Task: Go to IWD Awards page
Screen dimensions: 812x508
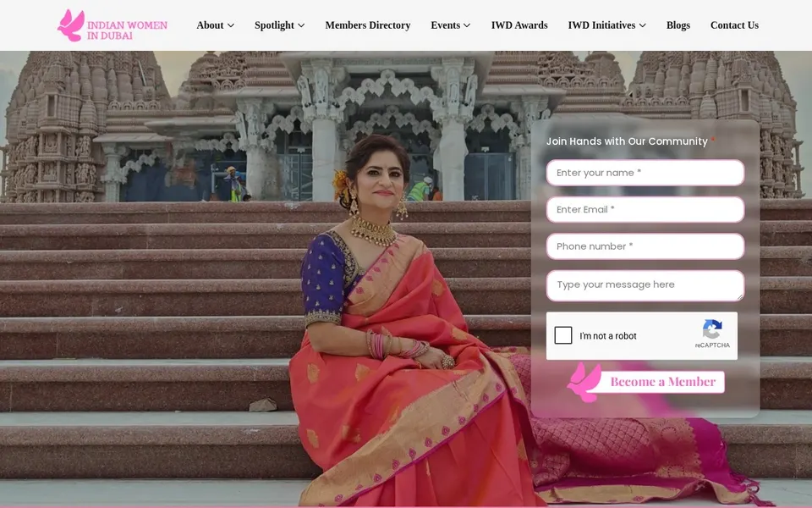Action: coord(519,25)
